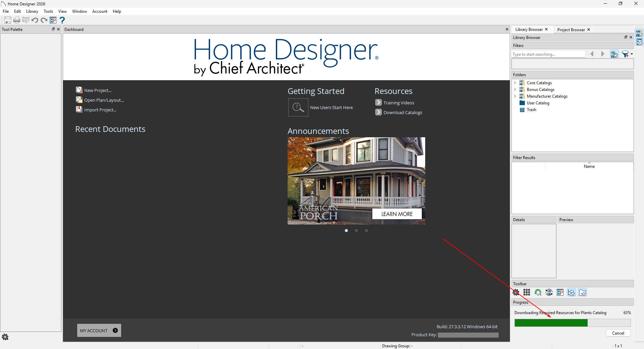This screenshot has height=349, width=644.
Task: Open the Training Videos link
Action: [399, 103]
